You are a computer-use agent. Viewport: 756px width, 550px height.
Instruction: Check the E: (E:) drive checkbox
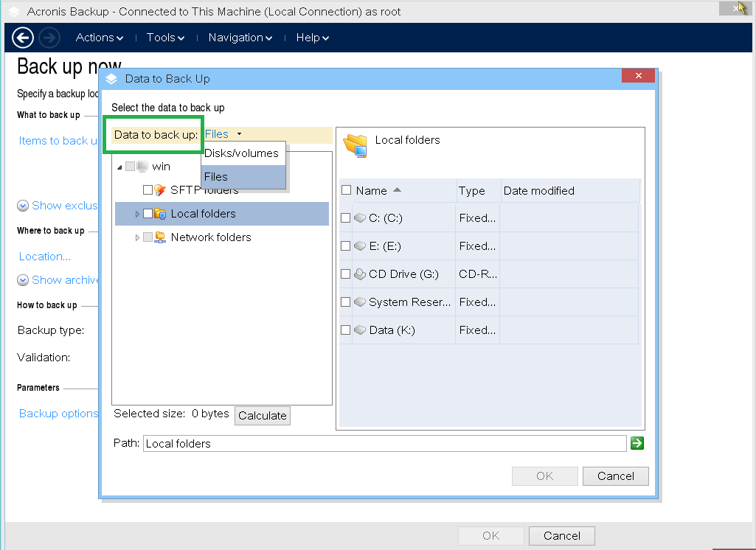(x=345, y=246)
